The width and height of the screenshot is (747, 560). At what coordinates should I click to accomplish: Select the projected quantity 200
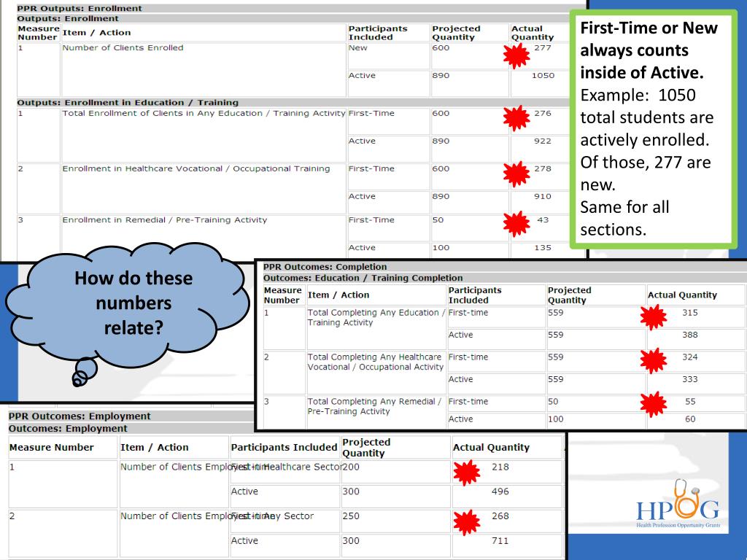click(351, 467)
